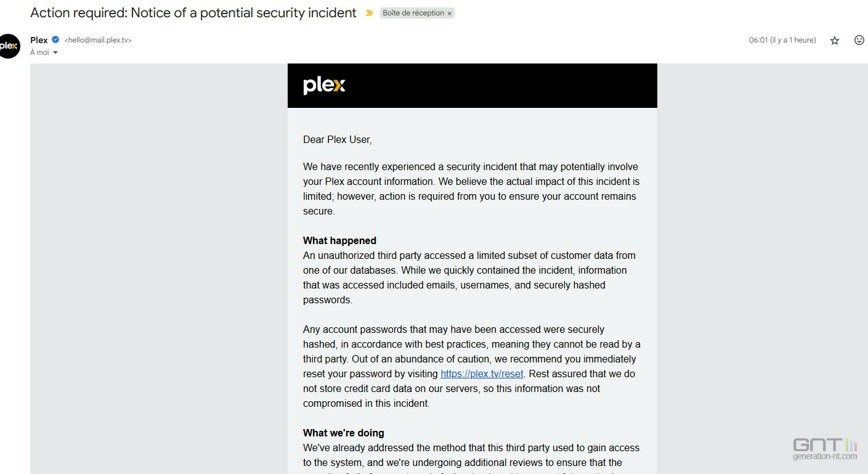Click the GNT generation-nt.com watermark logo

click(825, 449)
